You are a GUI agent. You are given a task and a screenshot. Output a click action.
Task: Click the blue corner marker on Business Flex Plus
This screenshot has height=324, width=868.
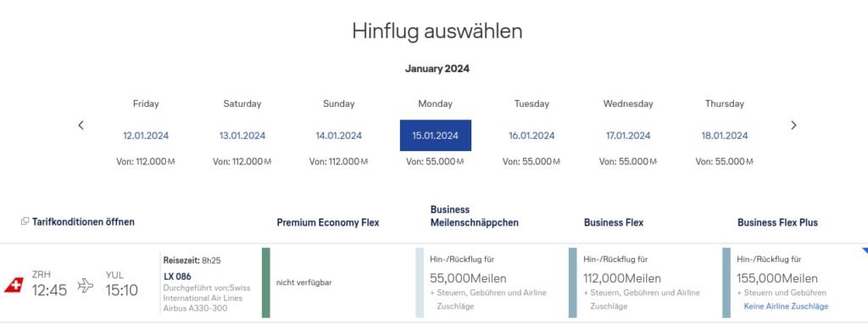(x=865, y=250)
